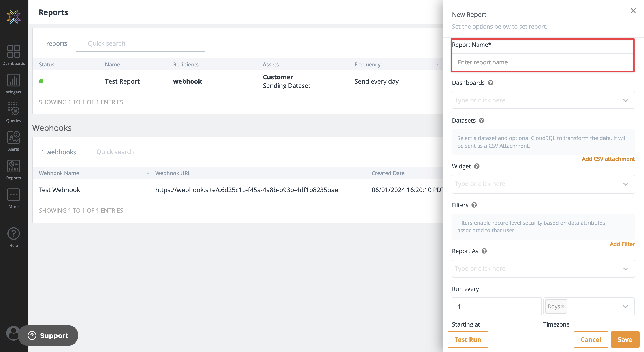Click the reports Quick search field

[141, 43]
